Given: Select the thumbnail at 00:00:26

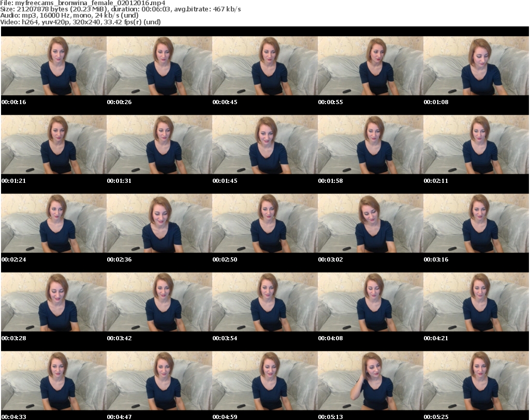Looking at the screenshot, I should click(159, 66).
